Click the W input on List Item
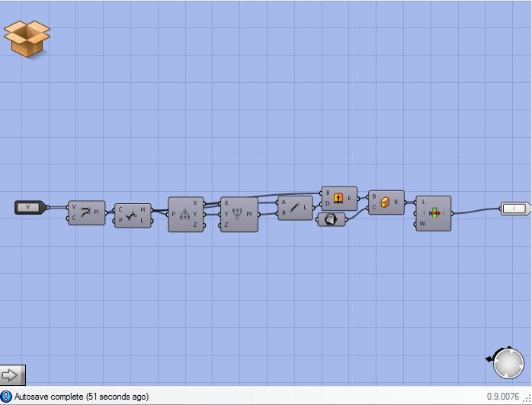The image size is (532, 405). [x=423, y=224]
